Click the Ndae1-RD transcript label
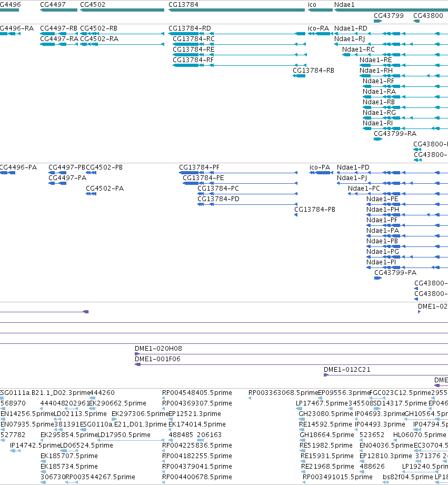 [351, 28]
